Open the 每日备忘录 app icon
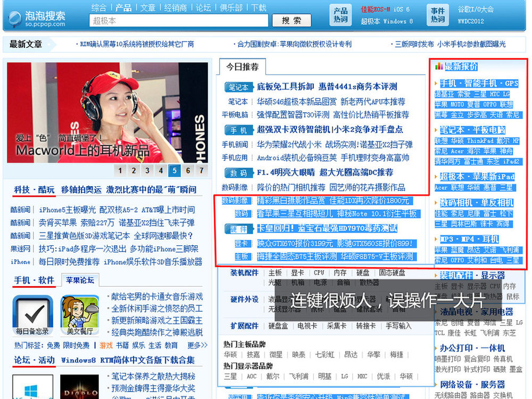 point(33,314)
